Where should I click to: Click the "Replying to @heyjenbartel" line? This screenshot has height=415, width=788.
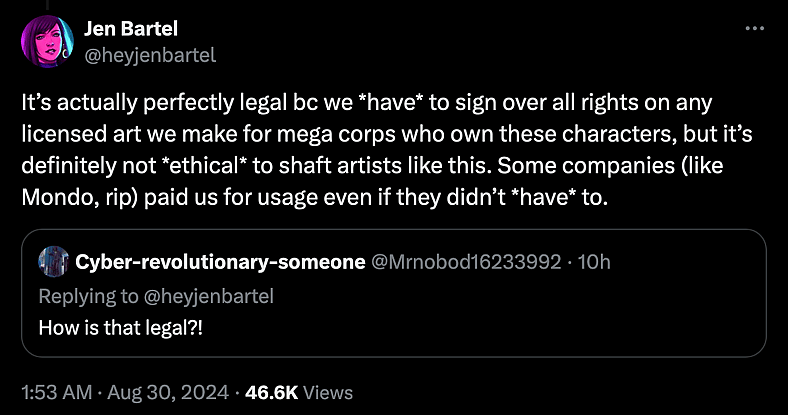pos(156,296)
